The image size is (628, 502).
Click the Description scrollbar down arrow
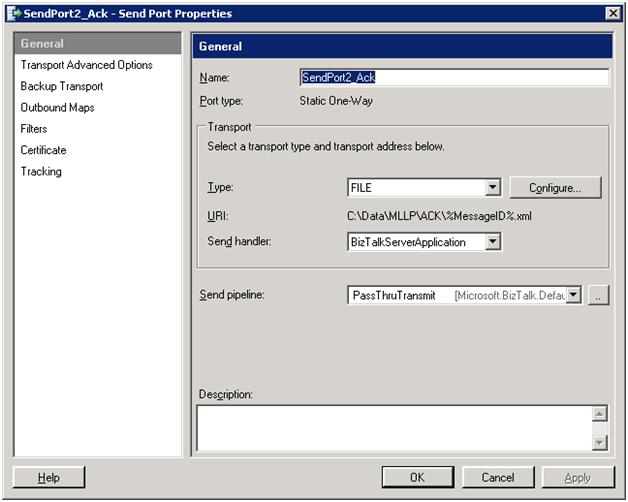(599, 442)
